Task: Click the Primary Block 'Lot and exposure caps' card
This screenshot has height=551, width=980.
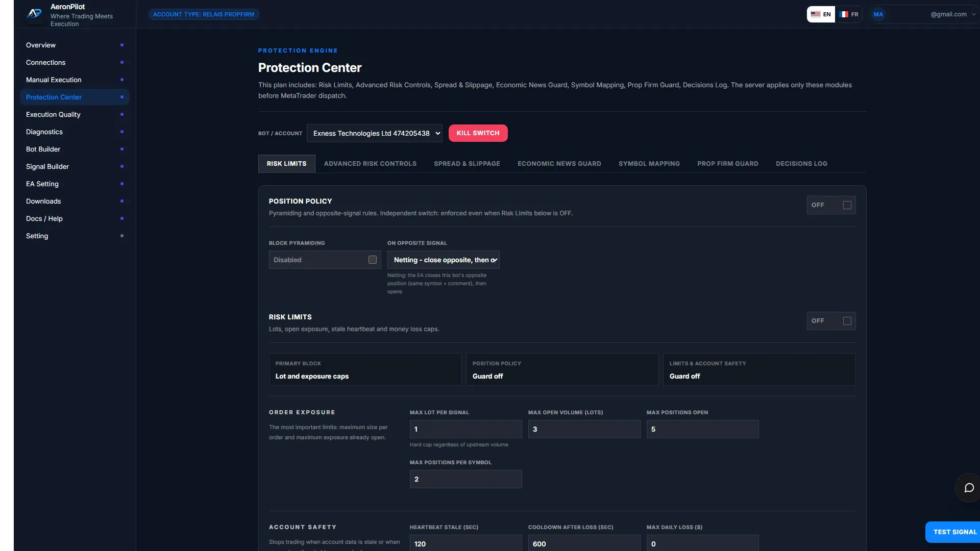Action: [365, 369]
